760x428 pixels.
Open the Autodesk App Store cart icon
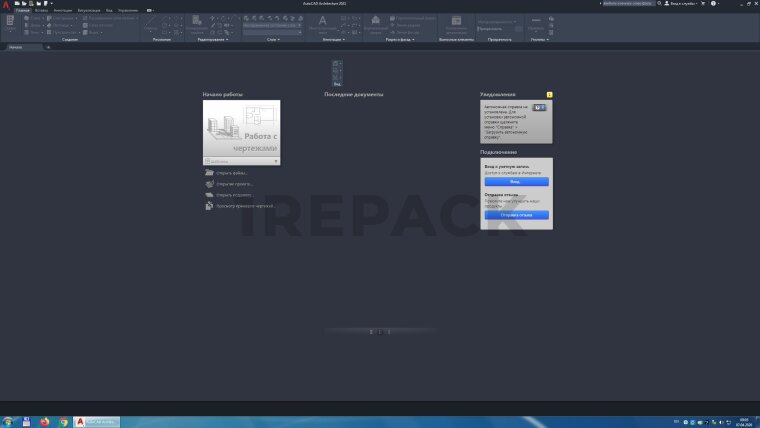click(x=703, y=4)
